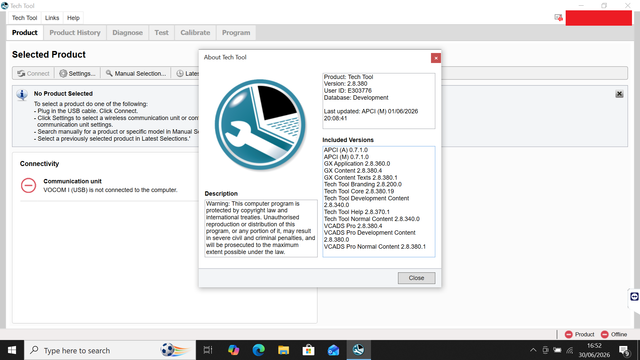The width and height of the screenshot is (640, 360).
Task: Click the Tech Tool wrench logo image
Action: pyautogui.click(x=260, y=124)
